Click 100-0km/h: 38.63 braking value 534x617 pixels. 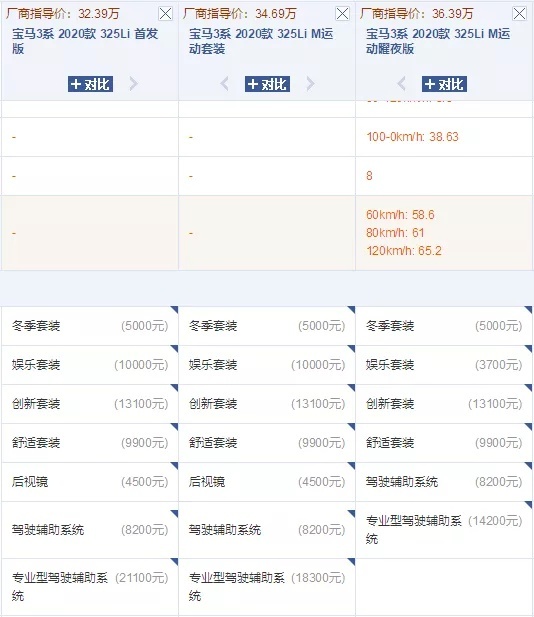(x=412, y=137)
